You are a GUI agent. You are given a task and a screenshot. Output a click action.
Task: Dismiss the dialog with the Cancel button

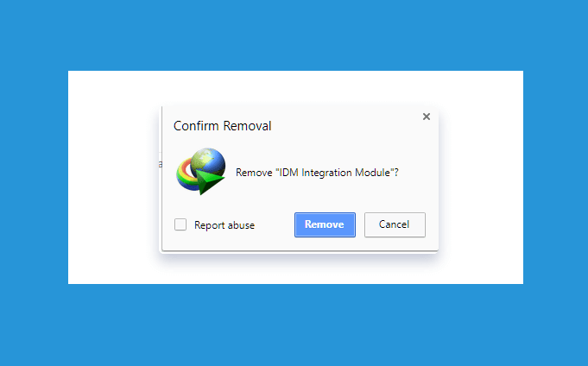(395, 224)
